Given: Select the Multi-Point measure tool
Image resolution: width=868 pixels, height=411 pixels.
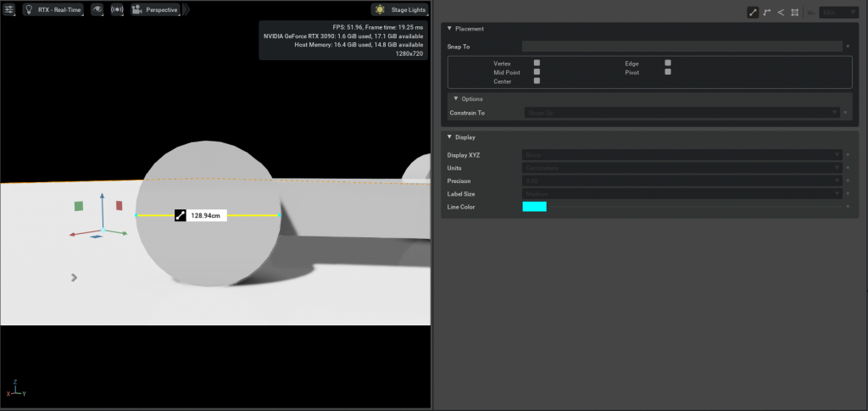Looking at the screenshot, I should pos(766,12).
